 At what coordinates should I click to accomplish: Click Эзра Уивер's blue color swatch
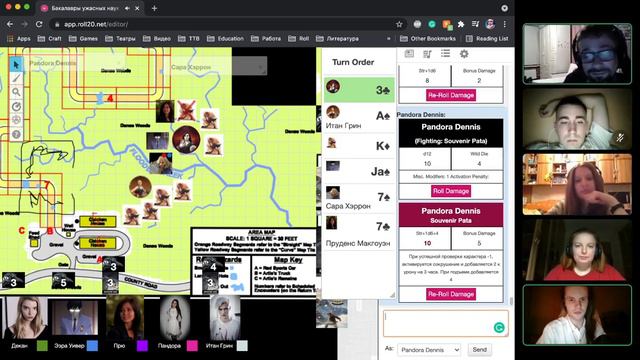click(x=92, y=346)
